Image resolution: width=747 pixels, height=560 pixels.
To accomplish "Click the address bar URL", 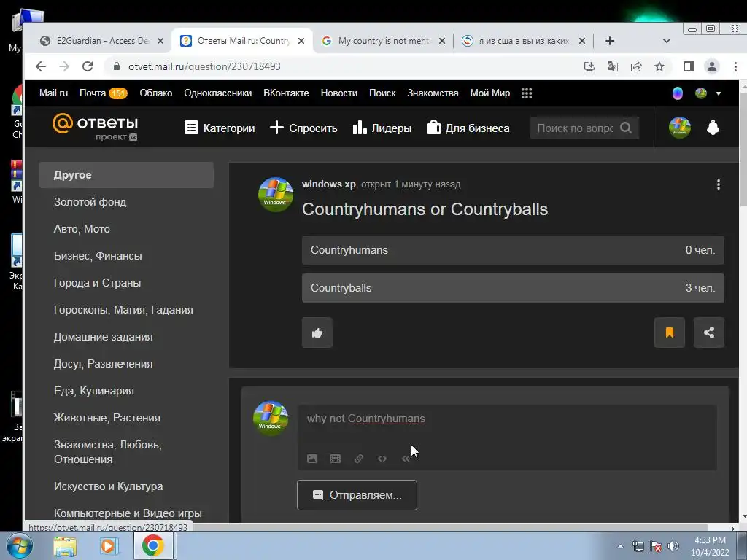I will point(204,66).
